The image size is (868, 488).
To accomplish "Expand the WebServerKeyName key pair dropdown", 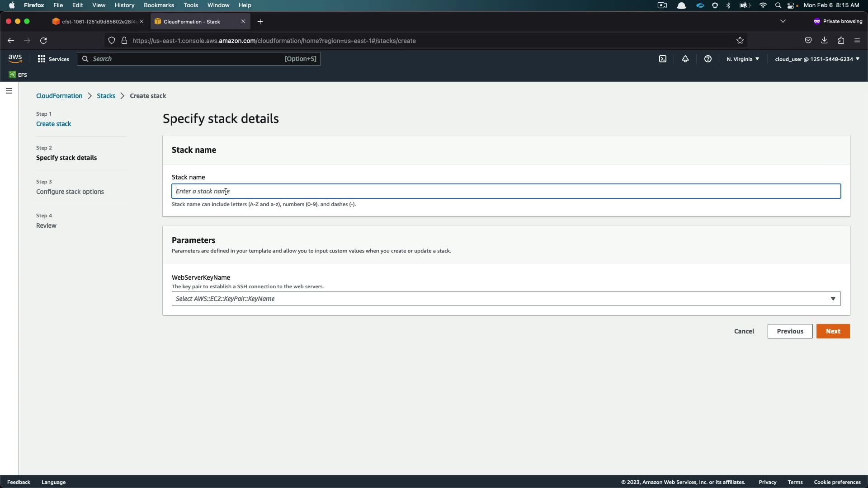I will coord(506,299).
